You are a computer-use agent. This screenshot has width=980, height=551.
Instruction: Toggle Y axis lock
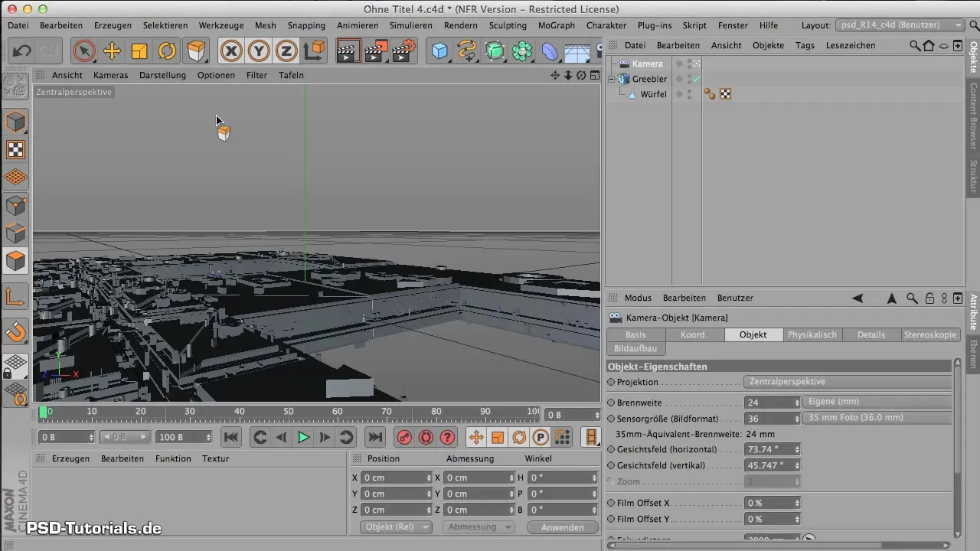[x=259, y=51]
